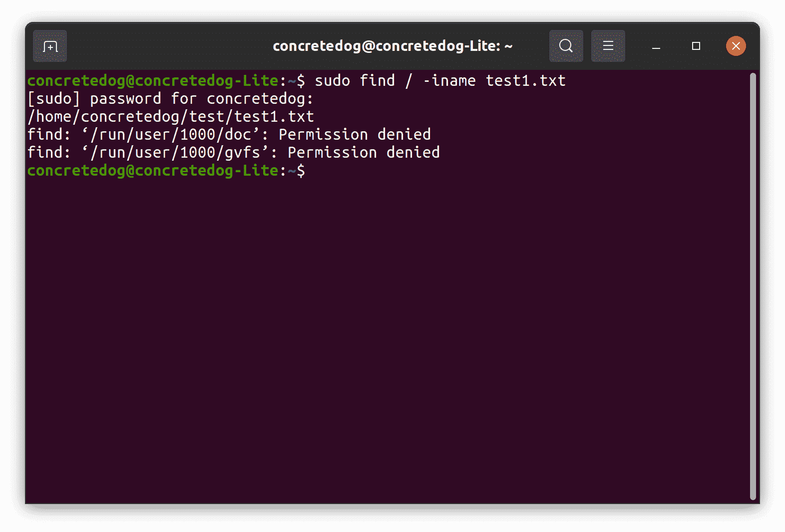Click the command text sudo find / -iname test1.txt

[x=440, y=80]
